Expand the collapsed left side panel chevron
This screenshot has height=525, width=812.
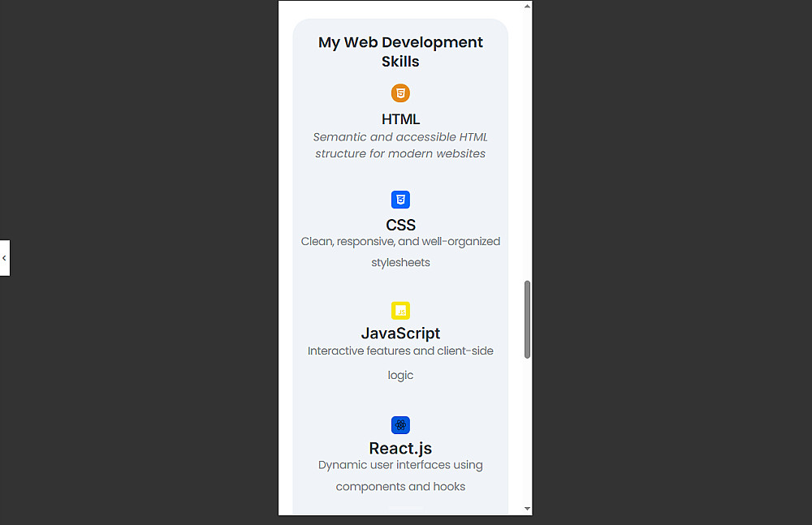pyautogui.click(x=4, y=258)
